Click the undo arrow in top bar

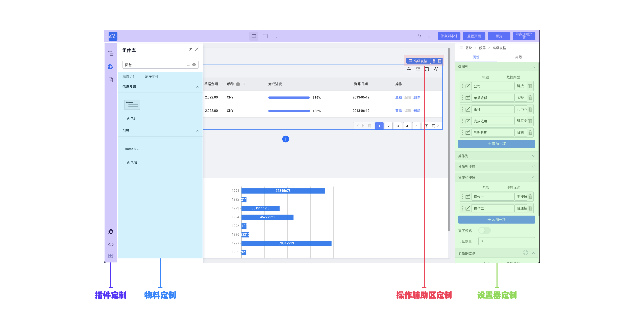tap(419, 36)
